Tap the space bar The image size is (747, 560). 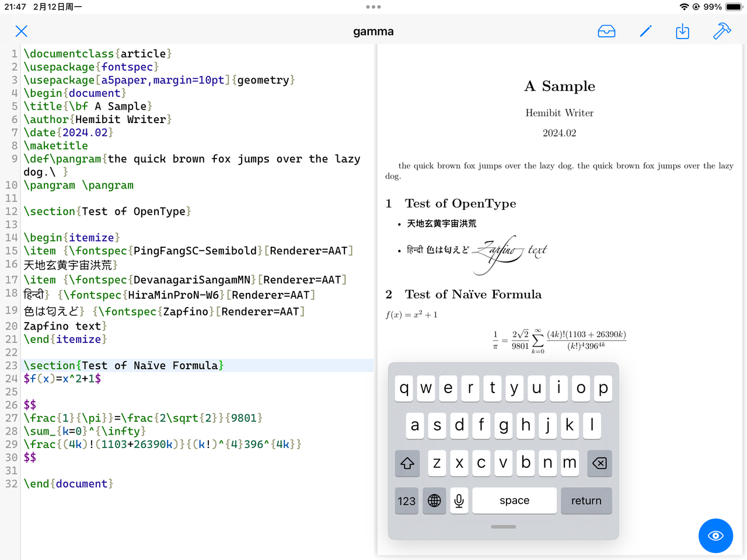(x=515, y=501)
